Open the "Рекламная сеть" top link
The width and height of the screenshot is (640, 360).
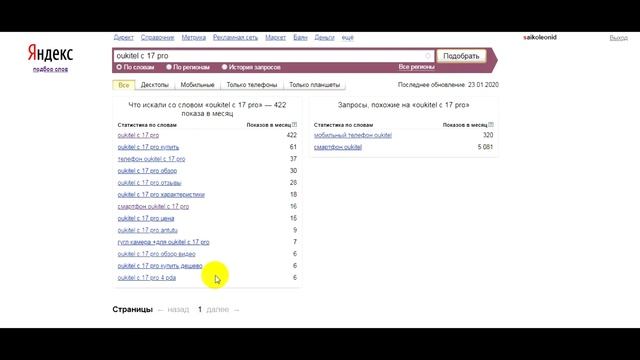tap(236, 38)
